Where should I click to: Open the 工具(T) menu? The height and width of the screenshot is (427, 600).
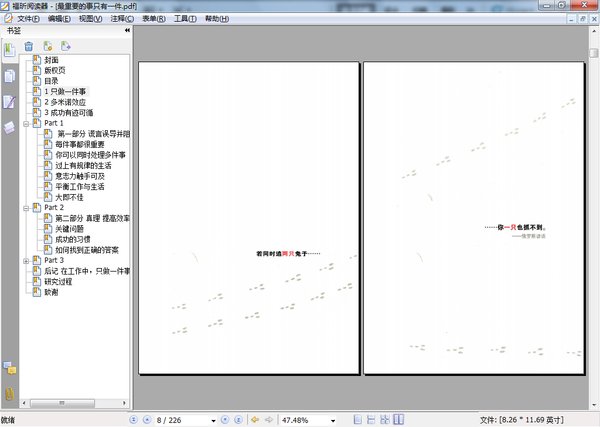coord(185,18)
